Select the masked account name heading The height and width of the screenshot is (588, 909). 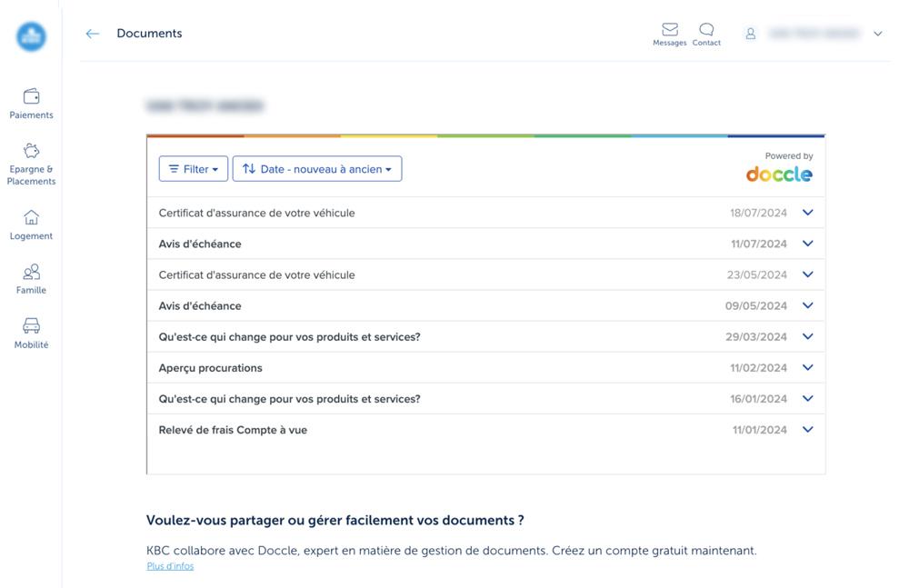click(205, 105)
